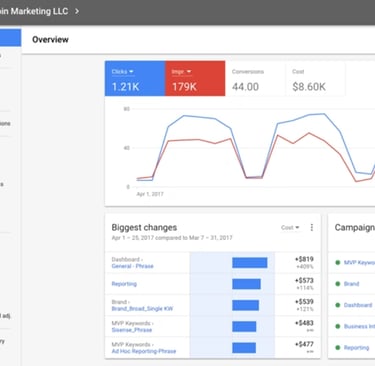Click the red impressions line on the chart
375x366 pixels.
click(200, 140)
